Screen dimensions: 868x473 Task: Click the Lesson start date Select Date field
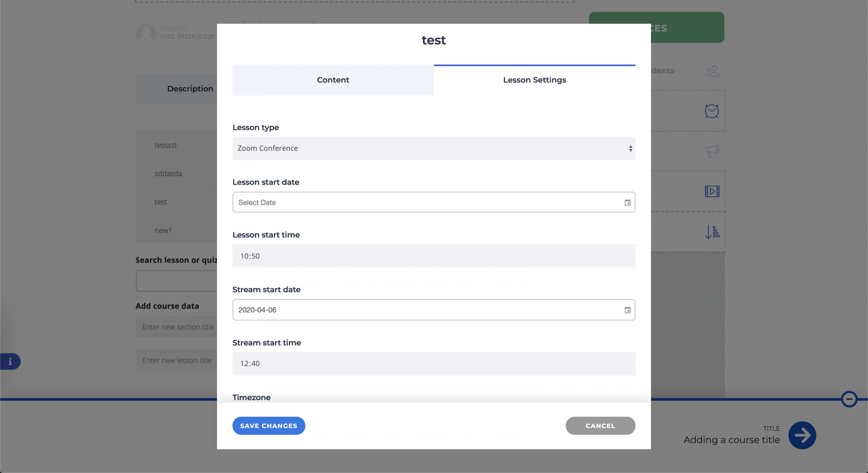click(x=434, y=203)
